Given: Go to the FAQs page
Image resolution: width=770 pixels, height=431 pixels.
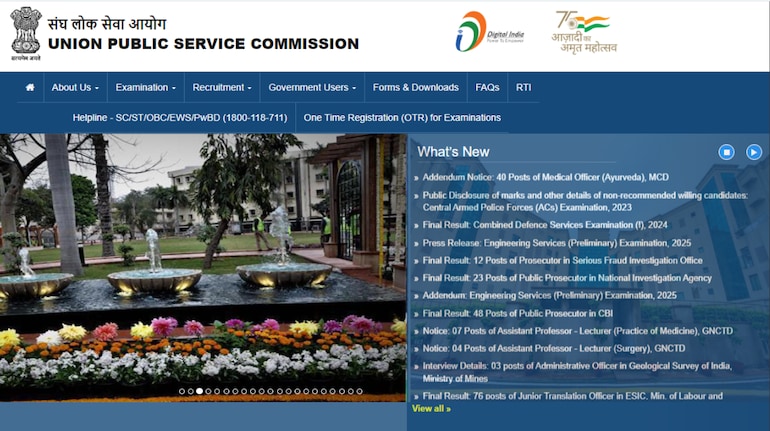Looking at the screenshot, I should pyautogui.click(x=487, y=87).
